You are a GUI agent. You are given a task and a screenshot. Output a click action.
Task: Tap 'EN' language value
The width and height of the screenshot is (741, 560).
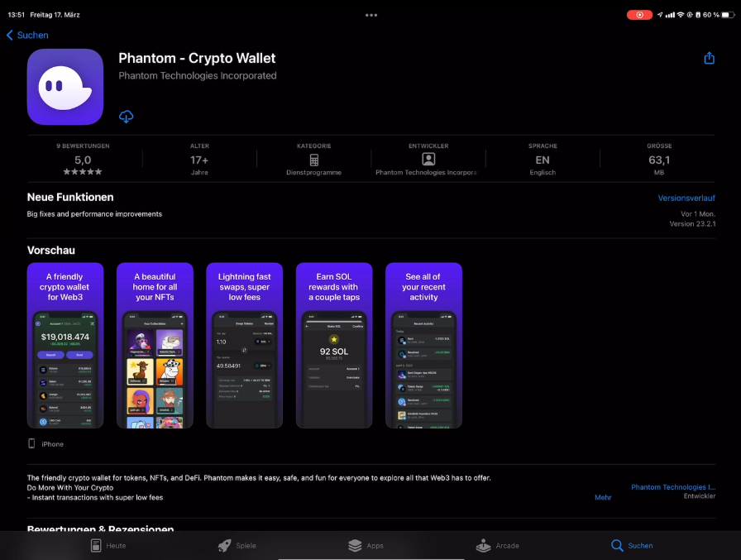point(543,160)
